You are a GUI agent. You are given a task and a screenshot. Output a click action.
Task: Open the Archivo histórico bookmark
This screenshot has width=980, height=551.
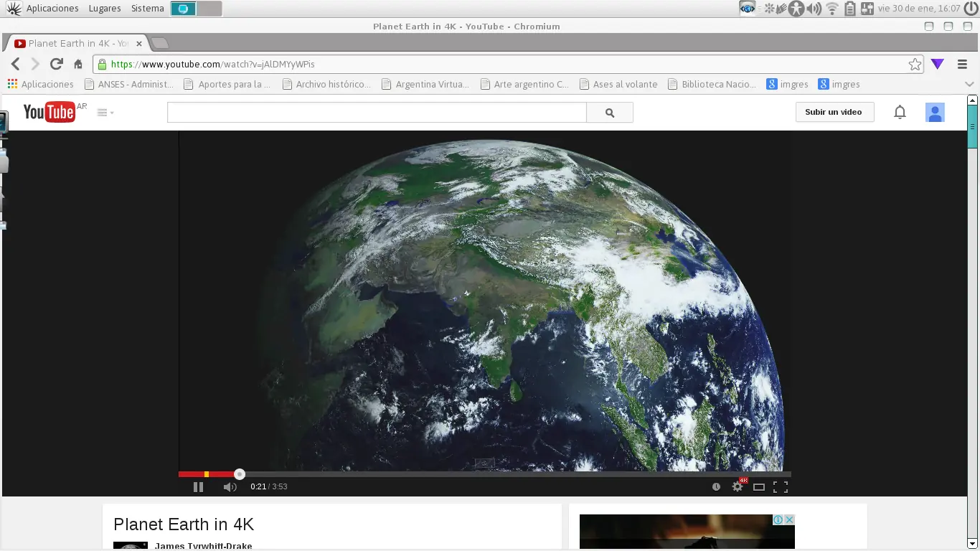click(326, 84)
